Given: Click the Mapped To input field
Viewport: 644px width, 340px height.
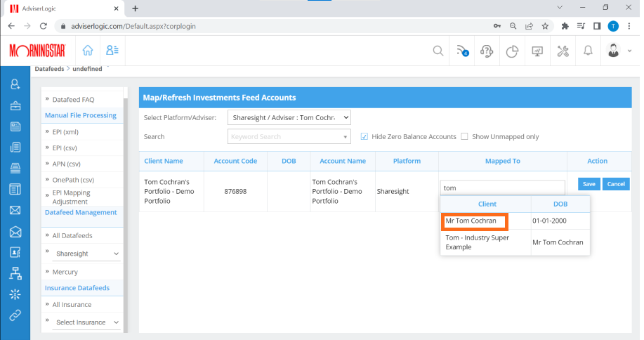Looking at the screenshot, I should (502, 188).
